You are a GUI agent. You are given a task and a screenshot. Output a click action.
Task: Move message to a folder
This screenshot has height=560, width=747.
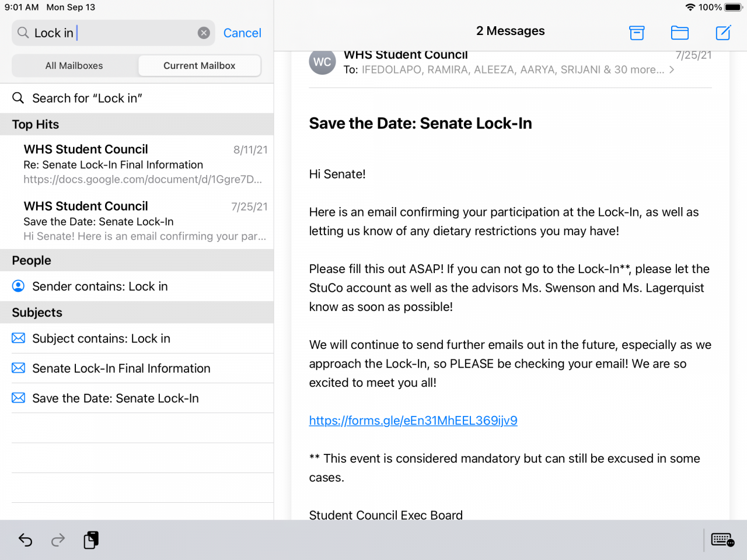(x=680, y=33)
